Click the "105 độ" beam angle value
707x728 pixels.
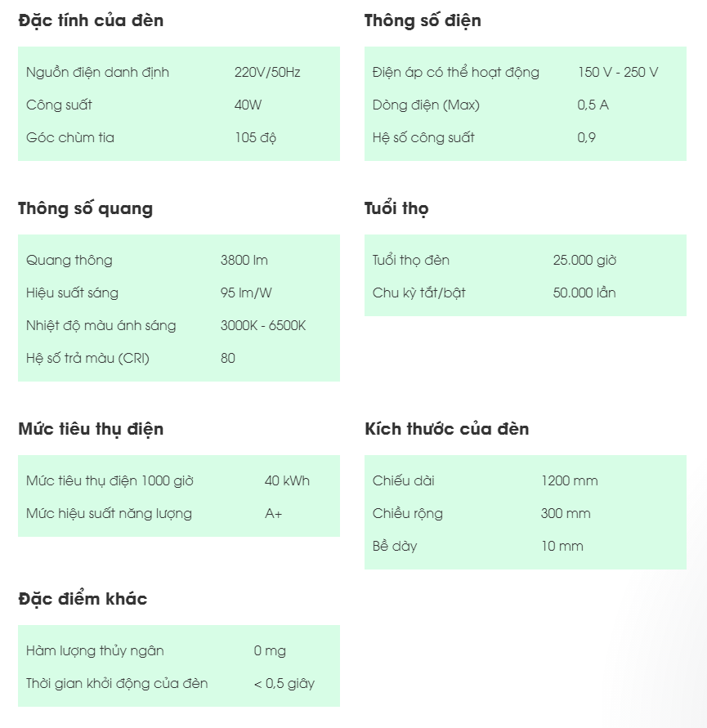(255, 138)
